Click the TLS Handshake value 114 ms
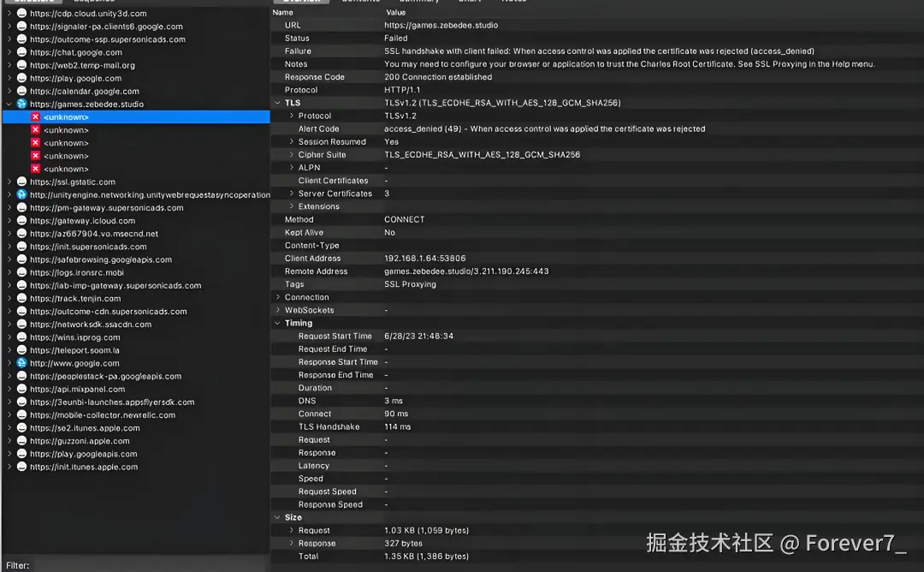Screen dimensions: 924x572 click(397, 427)
